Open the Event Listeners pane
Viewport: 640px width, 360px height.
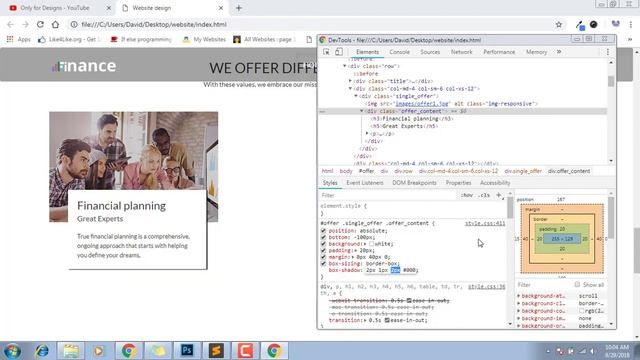point(364,183)
